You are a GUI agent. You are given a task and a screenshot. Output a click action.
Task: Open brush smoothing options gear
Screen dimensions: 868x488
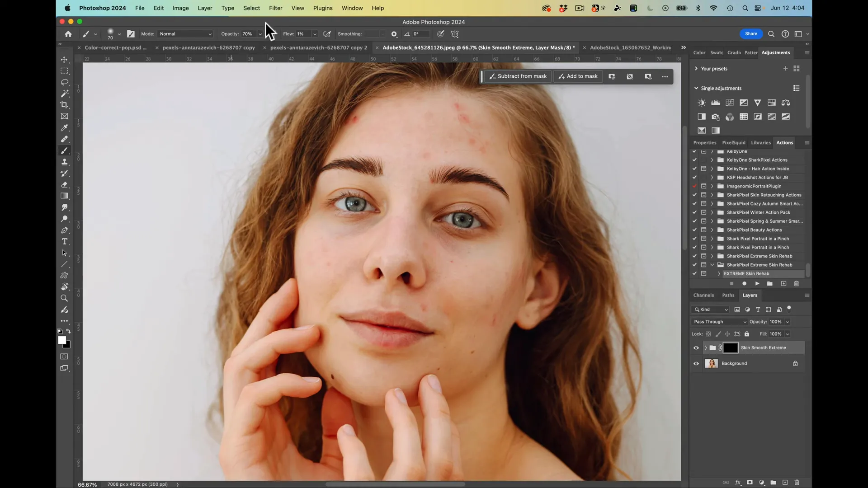(394, 34)
